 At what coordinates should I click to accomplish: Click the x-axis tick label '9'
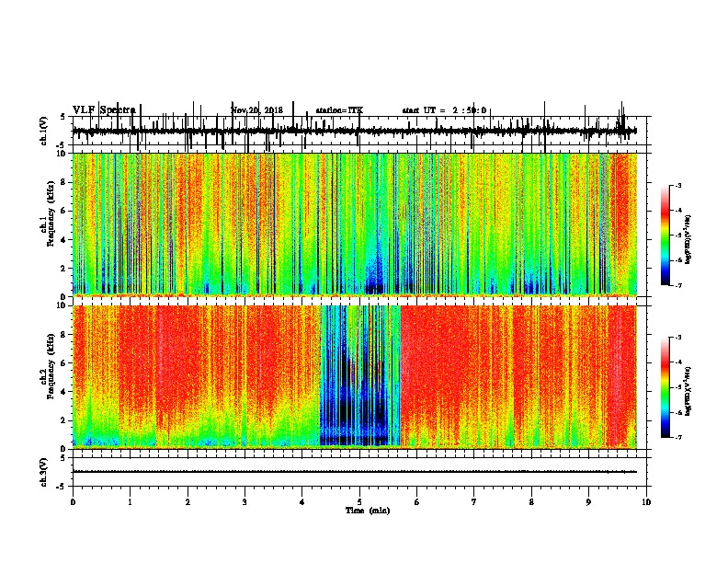coord(588,502)
